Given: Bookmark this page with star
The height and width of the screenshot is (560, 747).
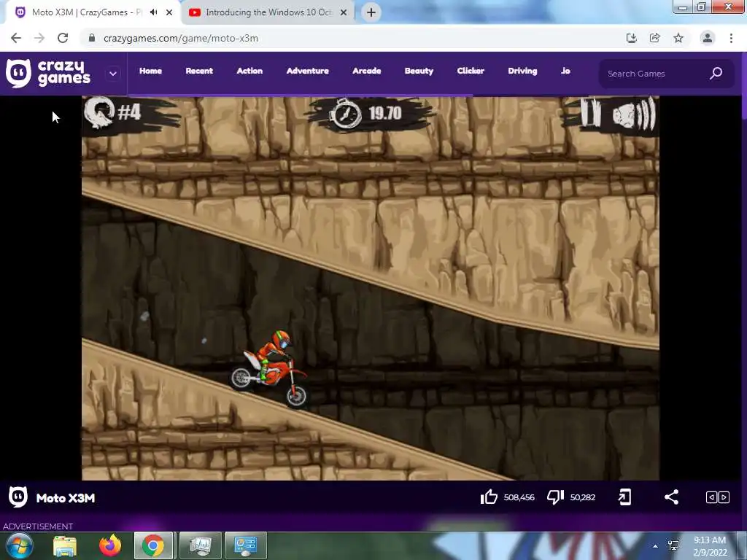Looking at the screenshot, I should 678,38.
